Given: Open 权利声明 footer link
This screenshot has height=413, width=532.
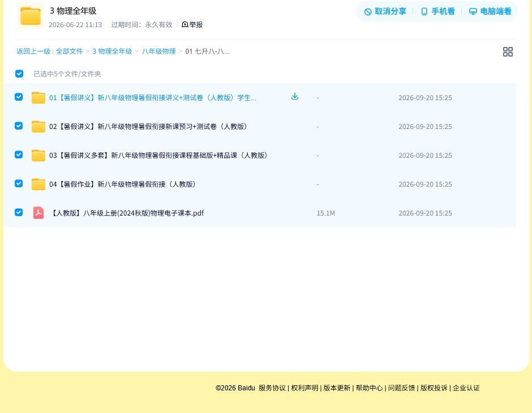Looking at the screenshot, I should point(304,388).
